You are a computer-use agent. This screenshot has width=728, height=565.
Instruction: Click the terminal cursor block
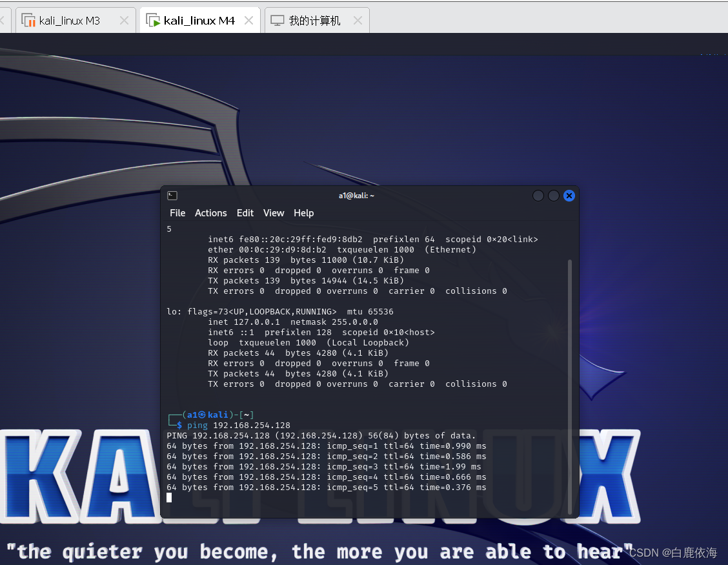pos(169,498)
